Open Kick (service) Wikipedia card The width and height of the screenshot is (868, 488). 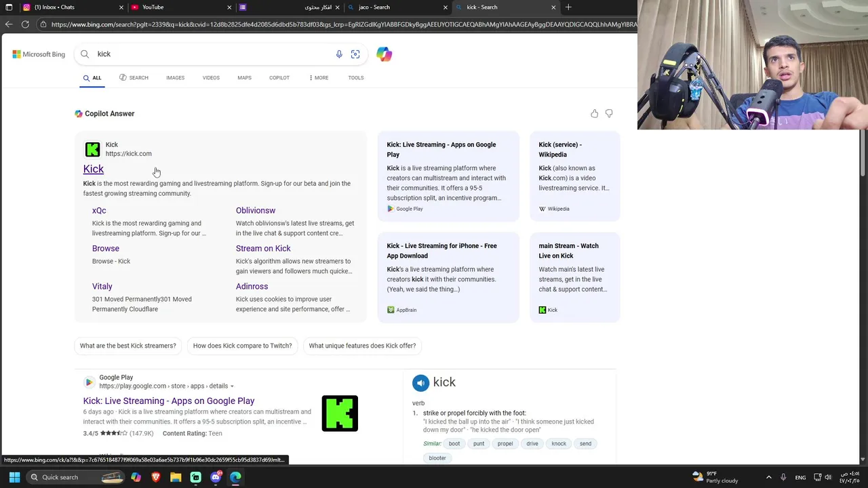pyautogui.click(x=574, y=176)
